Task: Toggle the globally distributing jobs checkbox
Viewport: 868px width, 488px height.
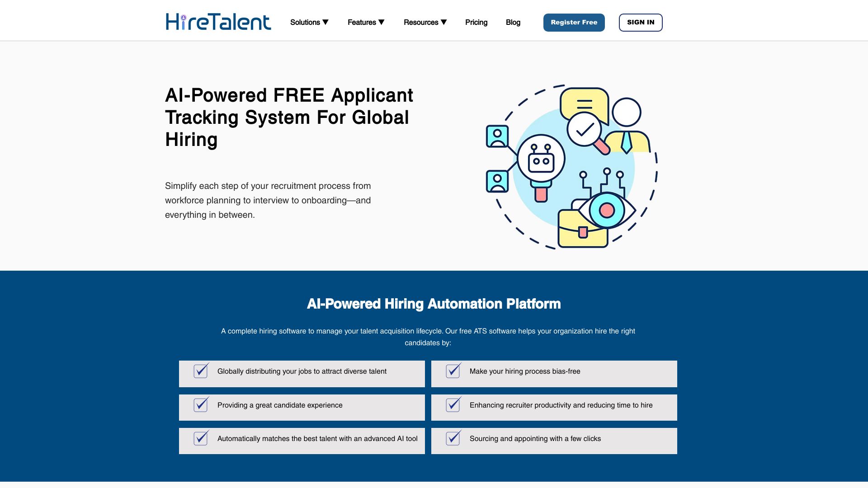Action: pos(200,372)
